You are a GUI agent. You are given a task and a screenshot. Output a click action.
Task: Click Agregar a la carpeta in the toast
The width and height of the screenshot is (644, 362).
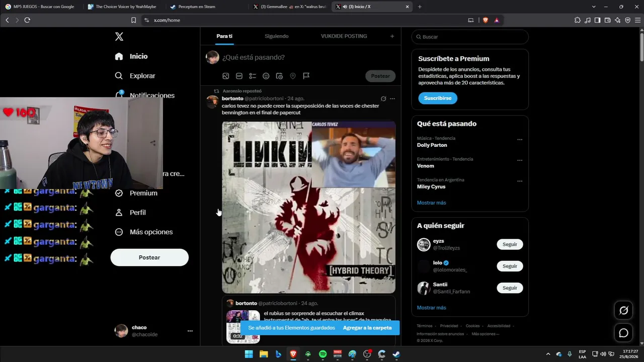point(367,328)
